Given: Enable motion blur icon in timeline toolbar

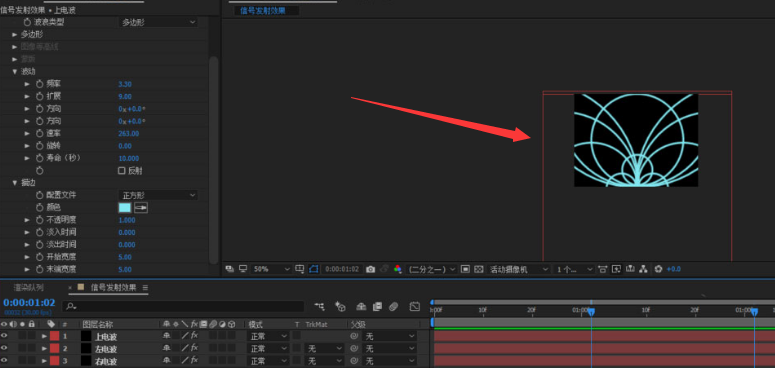Looking at the screenshot, I should point(393,307).
